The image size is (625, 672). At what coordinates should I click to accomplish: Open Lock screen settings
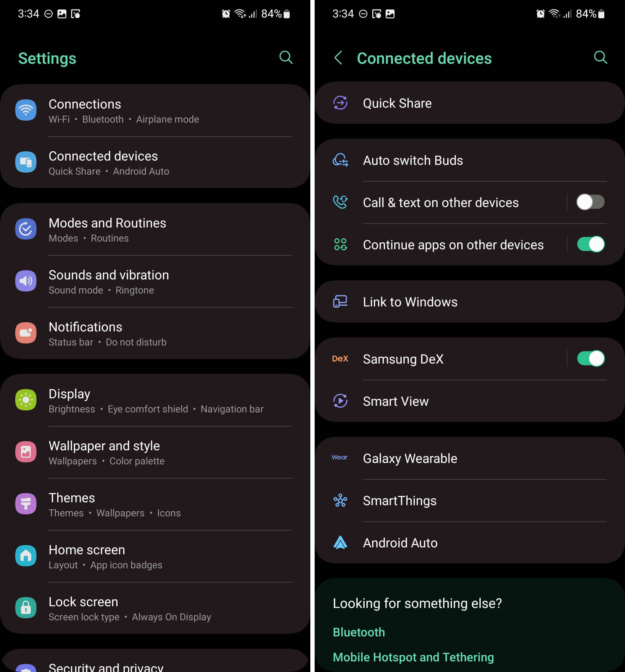[x=155, y=608]
